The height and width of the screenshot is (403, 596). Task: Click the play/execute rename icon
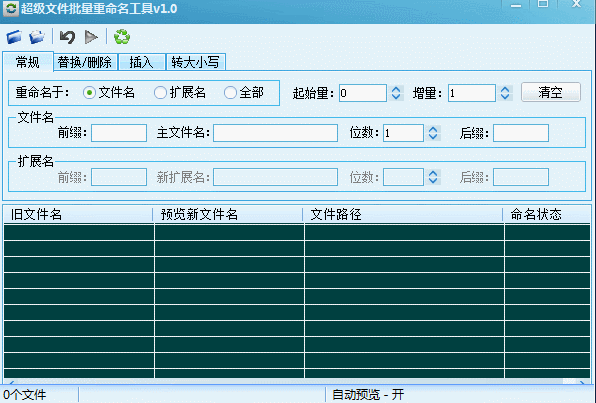click(x=91, y=37)
